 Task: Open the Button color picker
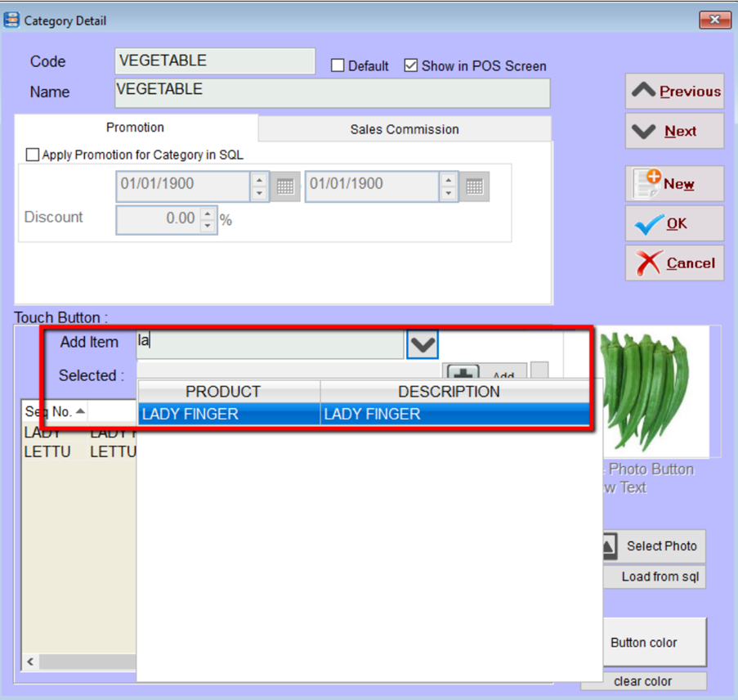pyautogui.click(x=644, y=643)
